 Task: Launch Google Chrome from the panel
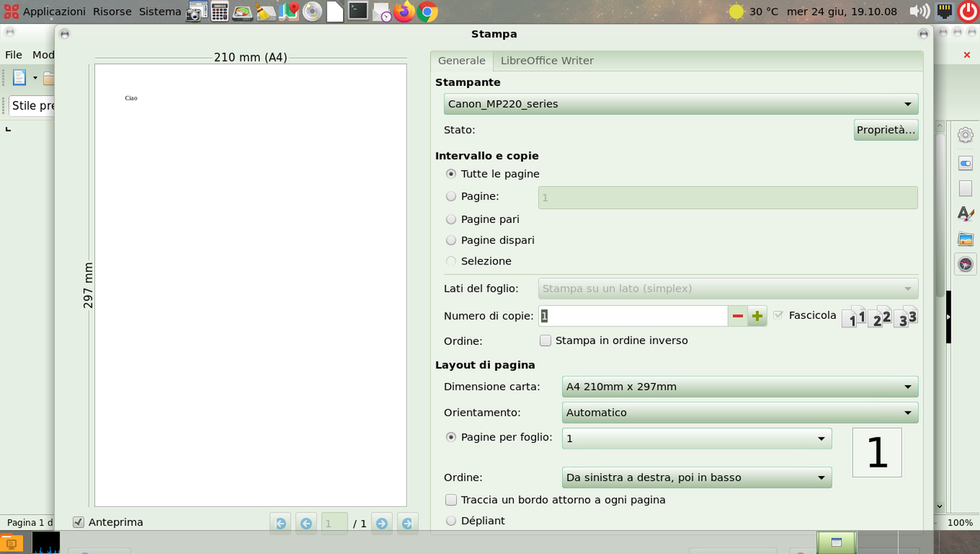point(427,11)
